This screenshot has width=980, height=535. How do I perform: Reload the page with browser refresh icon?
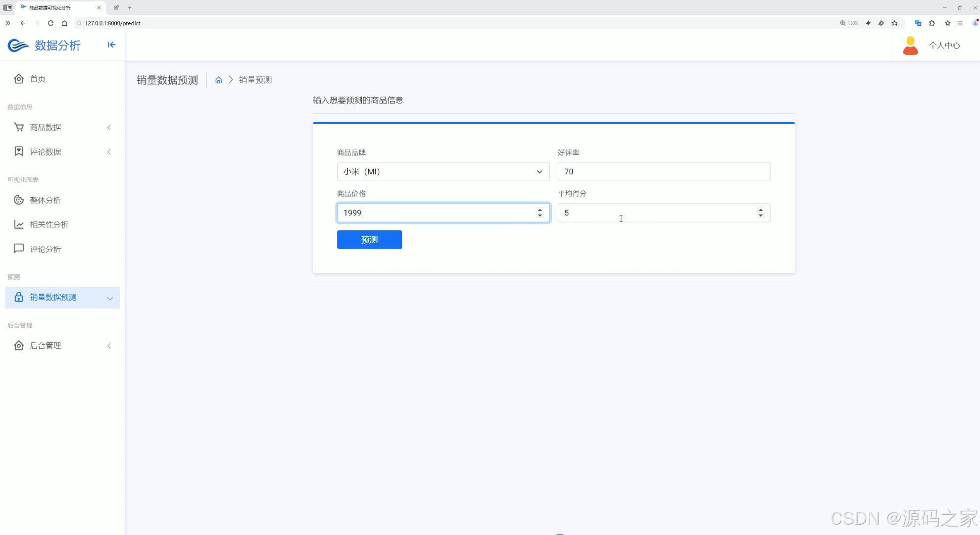(x=50, y=23)
